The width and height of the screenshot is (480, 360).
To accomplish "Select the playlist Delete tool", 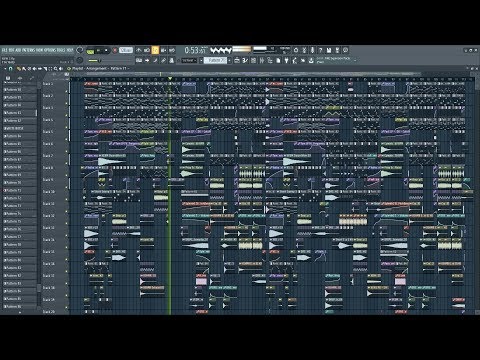I will click(x=29, y=68).
